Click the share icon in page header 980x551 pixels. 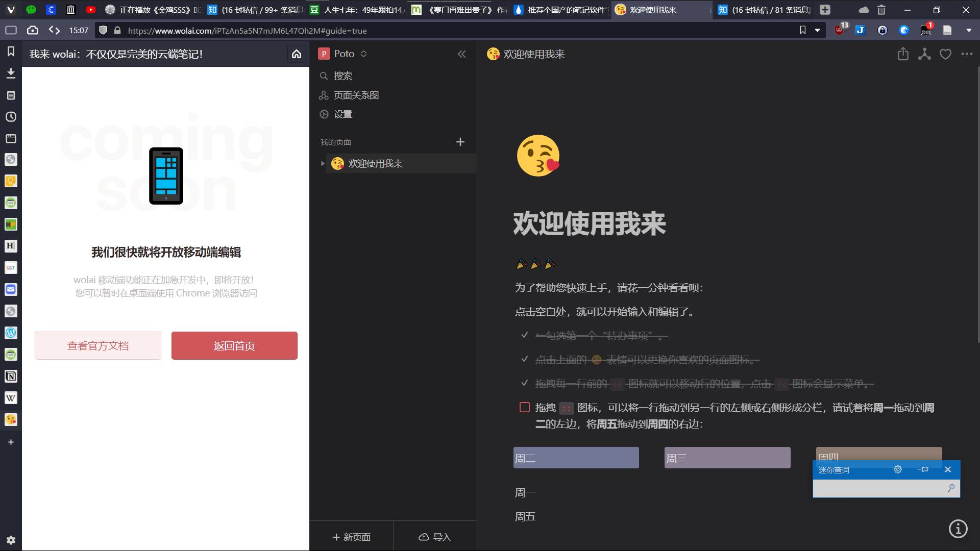(903, 54)
